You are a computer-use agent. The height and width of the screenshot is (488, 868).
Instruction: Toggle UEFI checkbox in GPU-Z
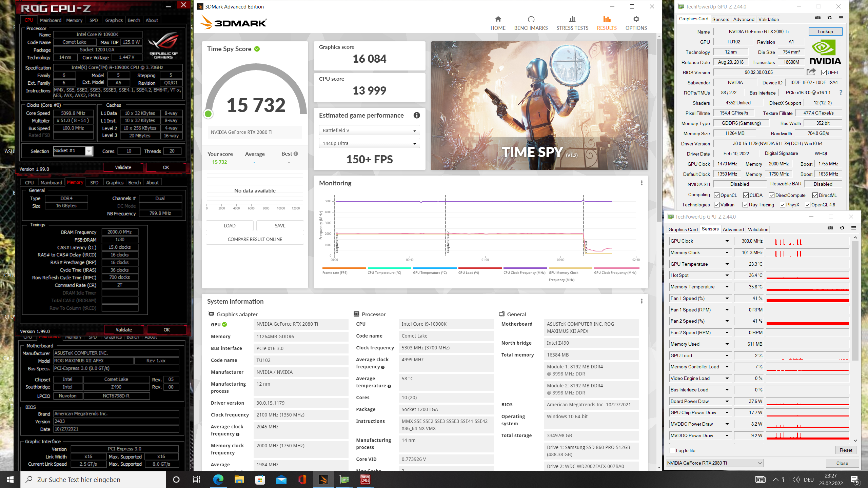(x=824, y=73)
